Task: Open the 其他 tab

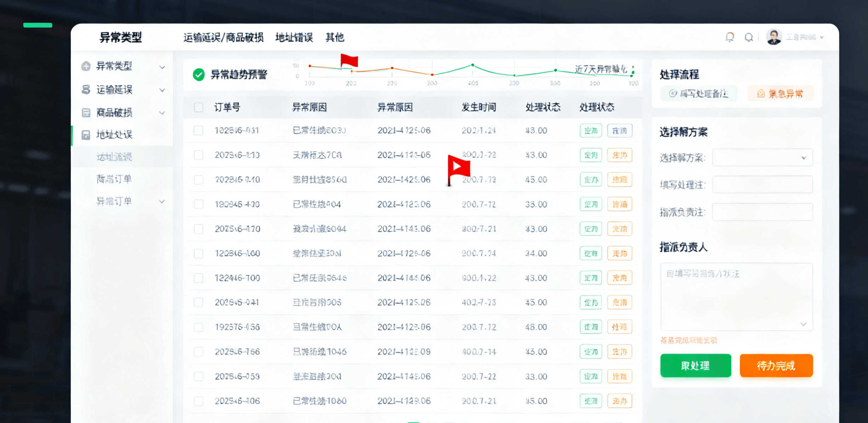Action: pos(335,37)
